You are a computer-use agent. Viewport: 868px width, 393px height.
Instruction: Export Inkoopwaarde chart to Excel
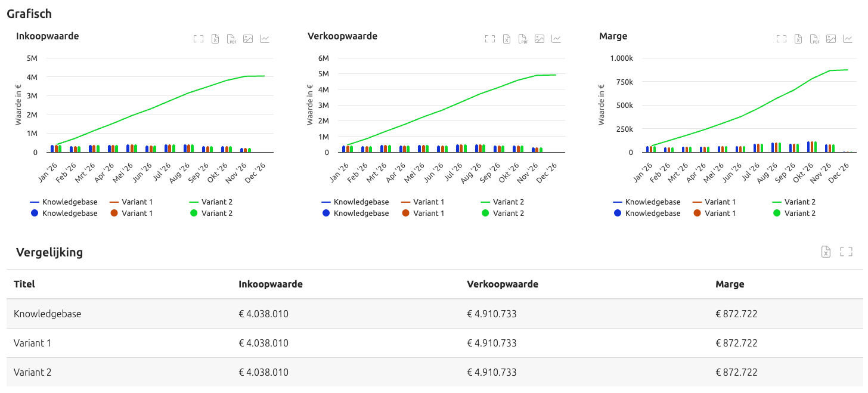[215, 39]
